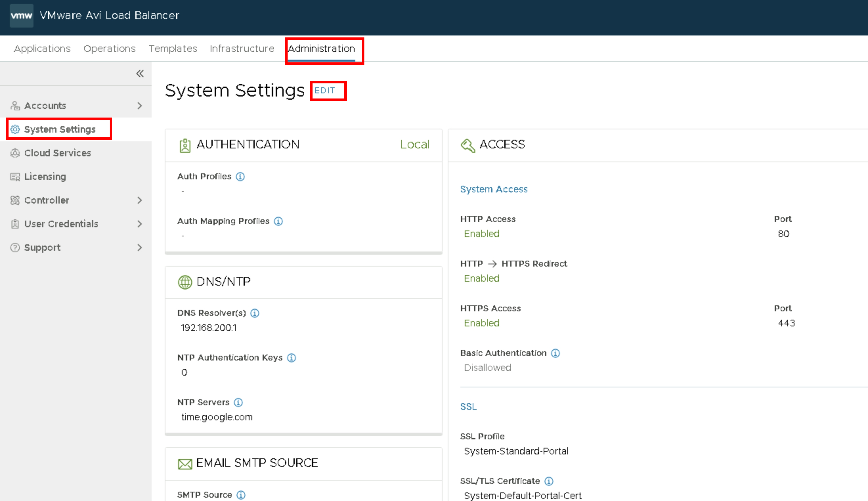Click the System Access link
Image resolution: width=868 pixels, height=501 pixels.
[494, 189]
